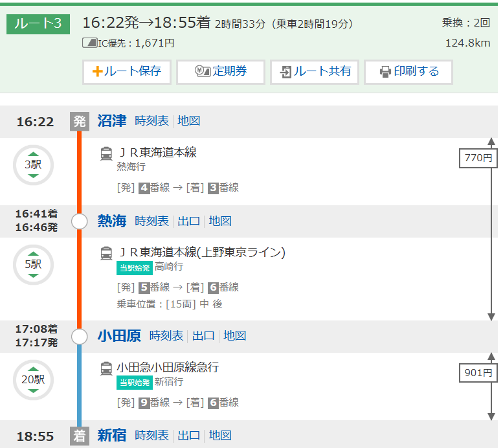View 新宿 時刻表 timetable
This screenshot has width=503, height=448.
point(151,436)
